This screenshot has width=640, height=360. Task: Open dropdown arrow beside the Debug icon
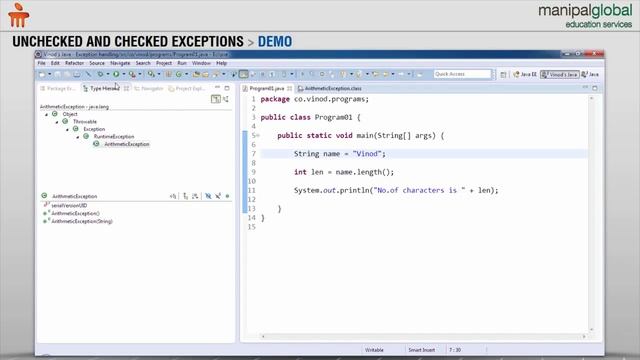tap(108, 74)
